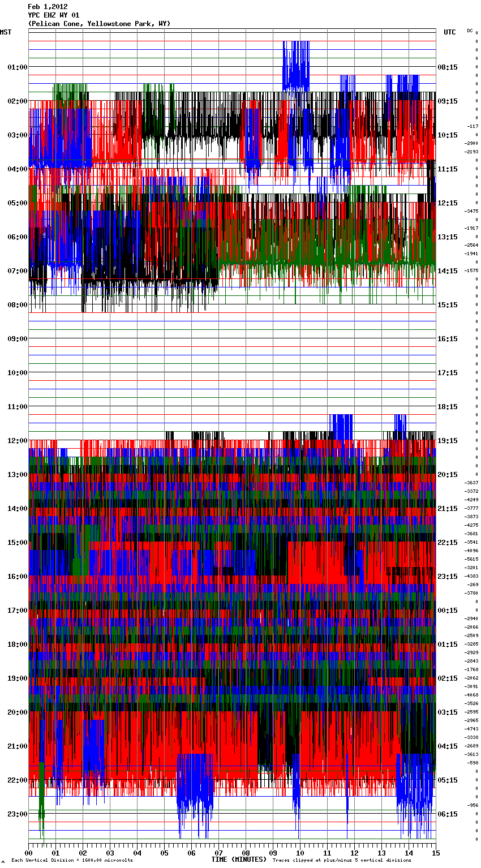
Task: Click the '08:00' MST time label
Action: (x=18, y=304)
